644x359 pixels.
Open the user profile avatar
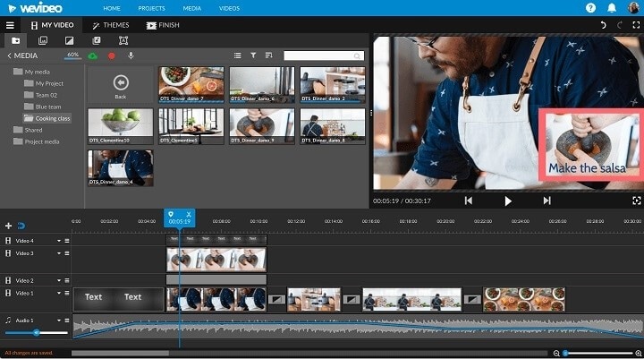[634, 8]
